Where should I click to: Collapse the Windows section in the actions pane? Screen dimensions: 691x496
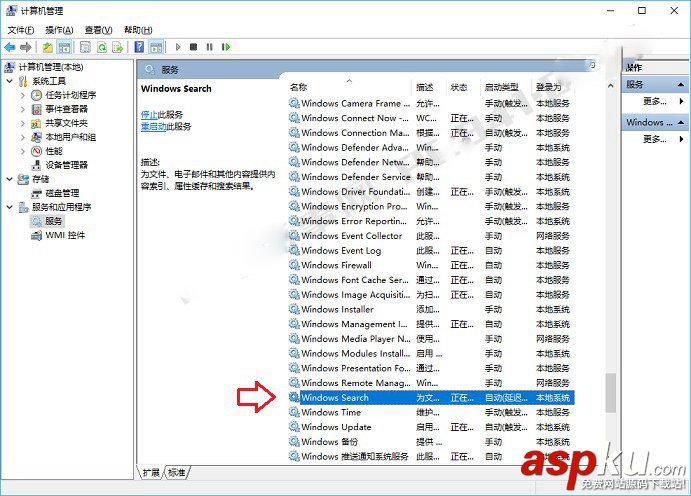point(681,122)
